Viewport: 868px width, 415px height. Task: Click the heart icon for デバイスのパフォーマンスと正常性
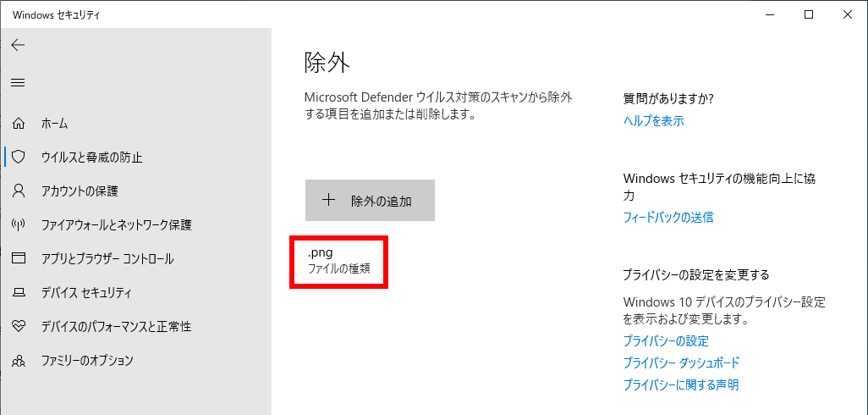tap(19, 326)
